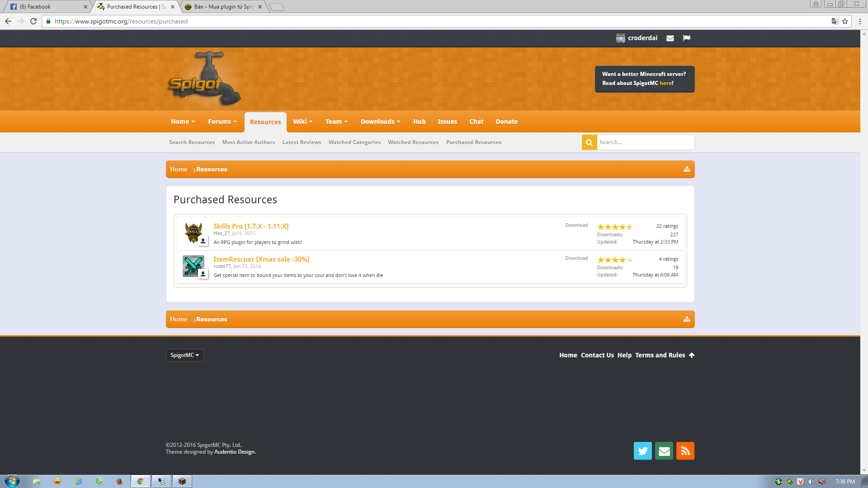Open the SpigotMC style chooser dropdown
This screenshot has width=868, height=488.
pos(184,355)
